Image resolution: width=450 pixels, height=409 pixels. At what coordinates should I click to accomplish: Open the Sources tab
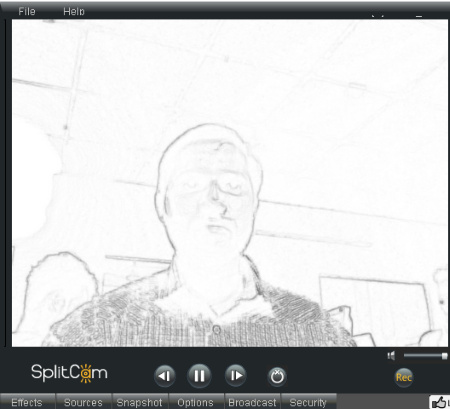(x=83, y=402)
